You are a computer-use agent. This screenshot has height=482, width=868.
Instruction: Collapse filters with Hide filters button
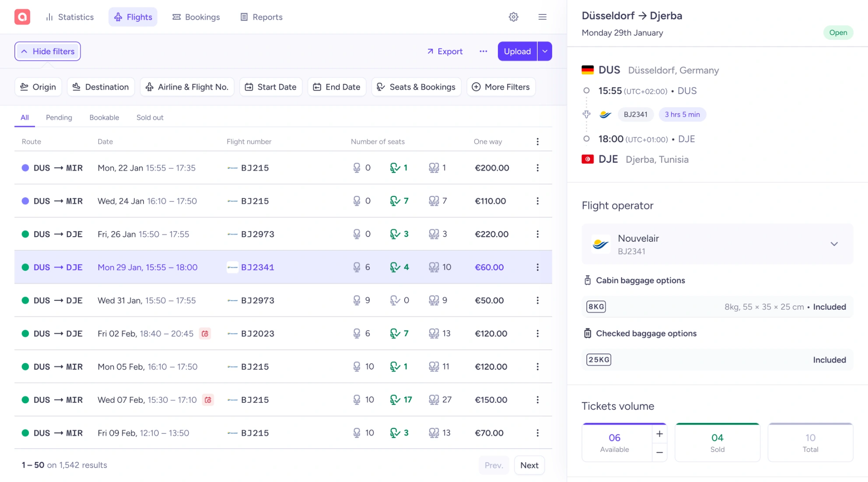(x=48, y=51)
